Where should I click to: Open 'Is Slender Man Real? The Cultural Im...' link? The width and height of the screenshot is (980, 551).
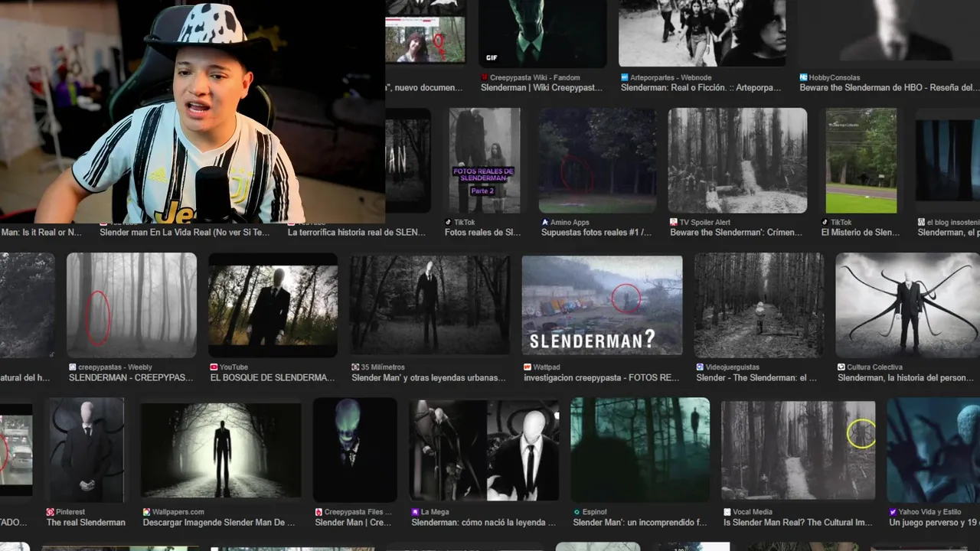[798, 523]
